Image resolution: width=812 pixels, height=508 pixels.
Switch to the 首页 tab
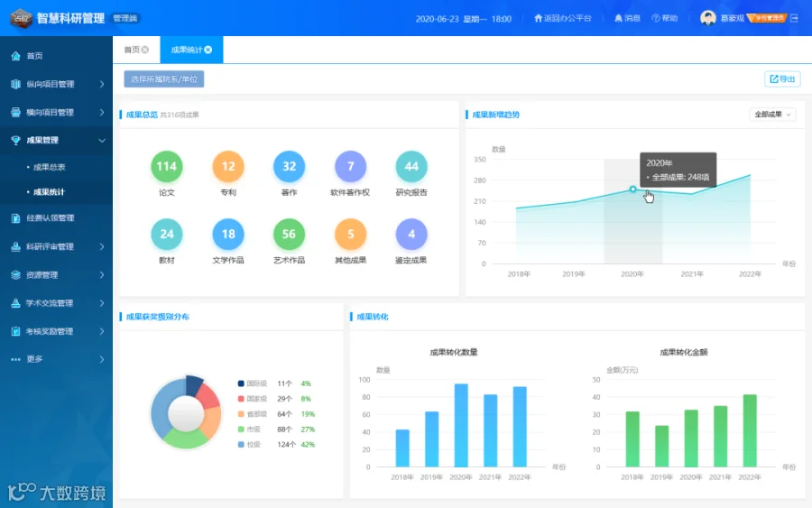point(132,50)
